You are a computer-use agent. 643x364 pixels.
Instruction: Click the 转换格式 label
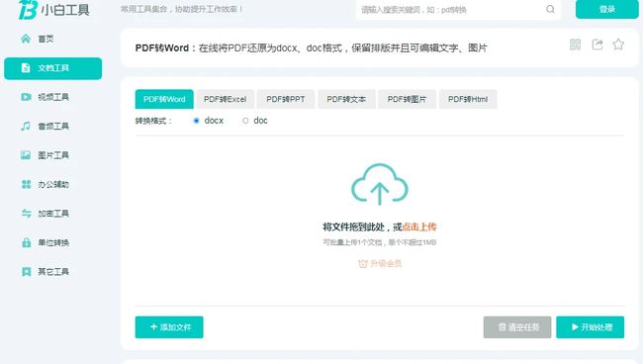click(153, 121)
